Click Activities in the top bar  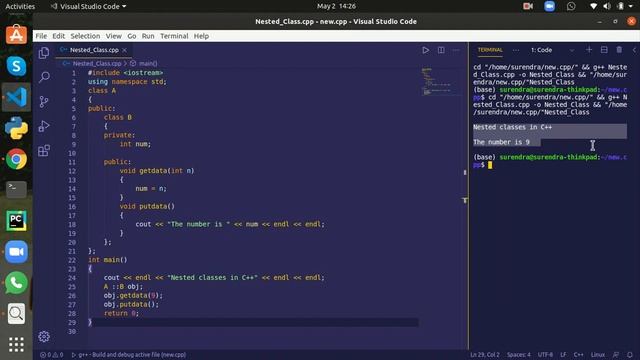pos(20,7)
